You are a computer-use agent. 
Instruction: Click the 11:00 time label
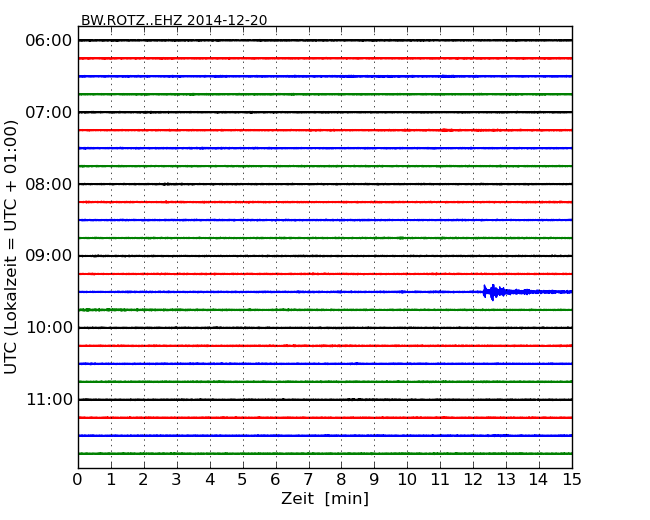coord(49,399)
